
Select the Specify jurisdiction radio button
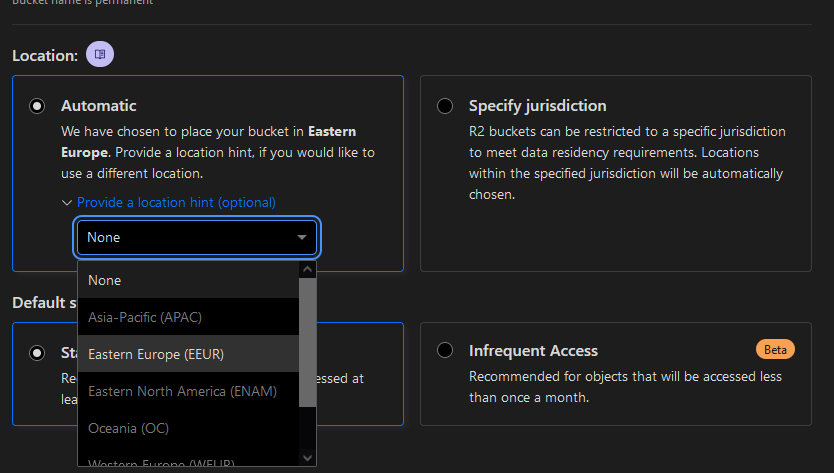pyautogui.click(x=445, y=105)
